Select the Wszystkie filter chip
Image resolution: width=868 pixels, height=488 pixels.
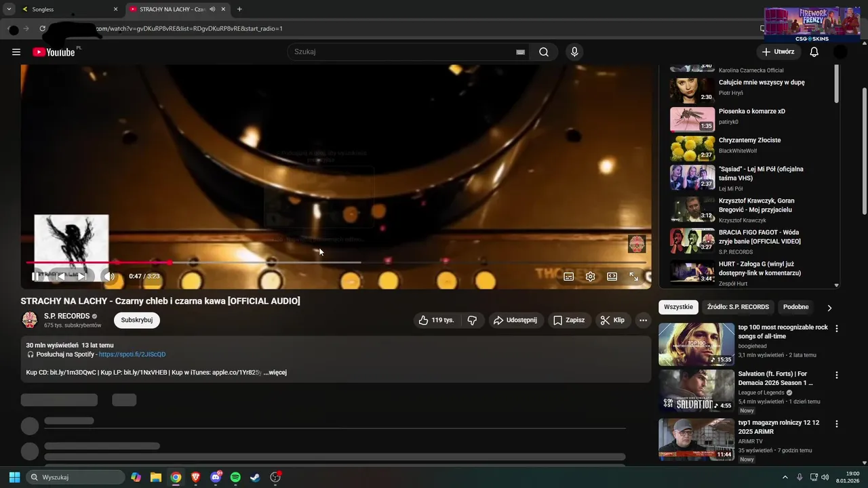[679, 307]
